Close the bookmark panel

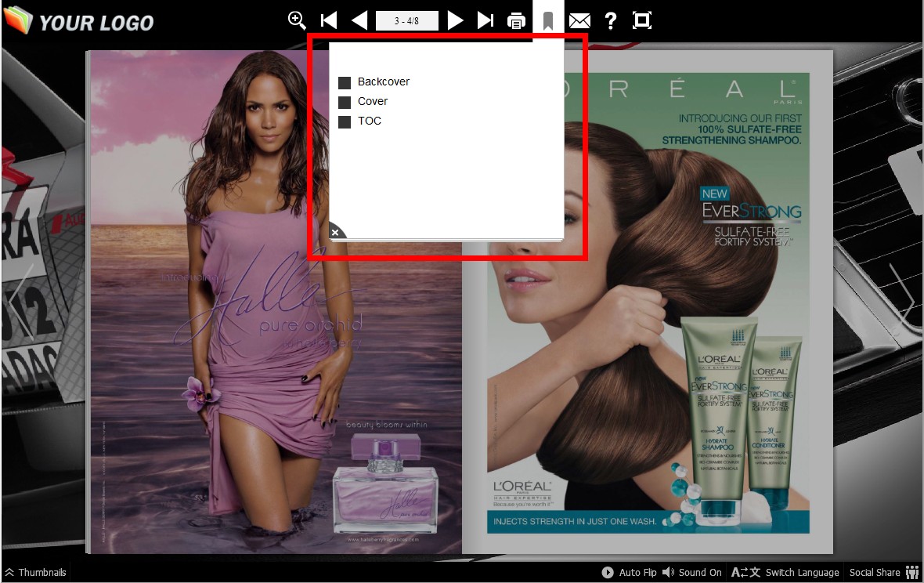coord(335,232)
